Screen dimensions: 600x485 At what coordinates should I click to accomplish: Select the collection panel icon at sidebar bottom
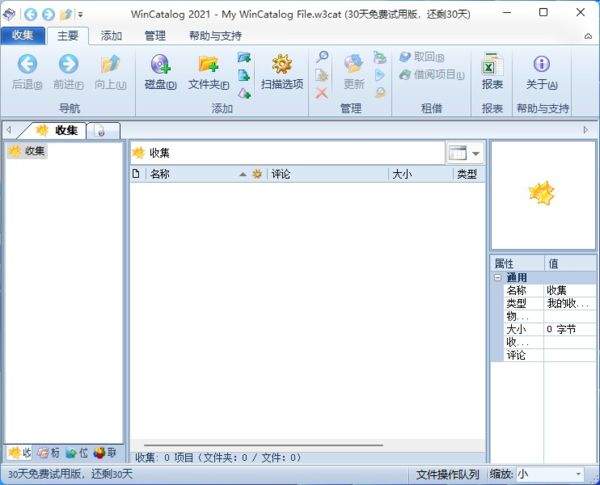coord(20,453)
